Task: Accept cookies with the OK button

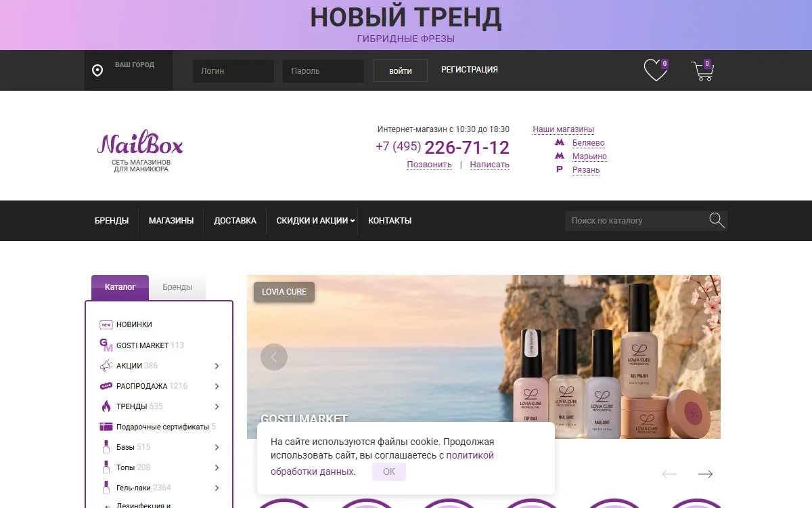Action: coord(389,472)
